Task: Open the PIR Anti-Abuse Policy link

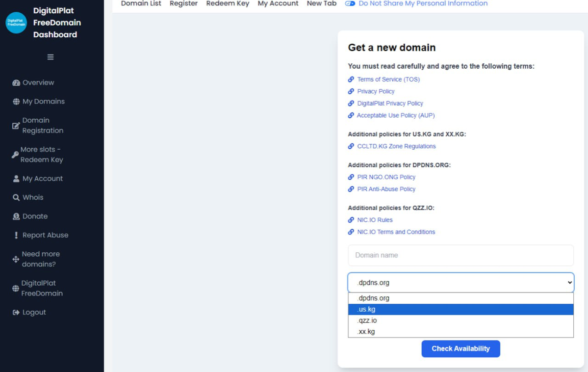Action: (x=386, y=189)
